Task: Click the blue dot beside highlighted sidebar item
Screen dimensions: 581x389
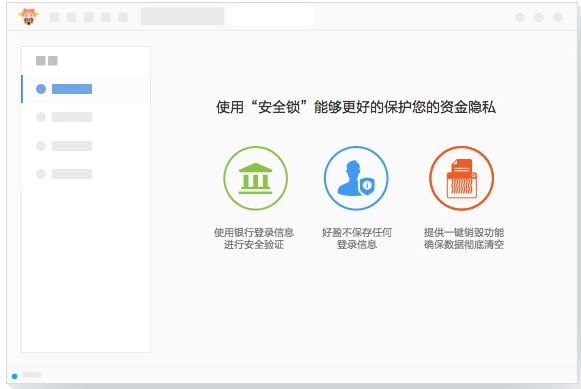Action: (x=41, y=89)
